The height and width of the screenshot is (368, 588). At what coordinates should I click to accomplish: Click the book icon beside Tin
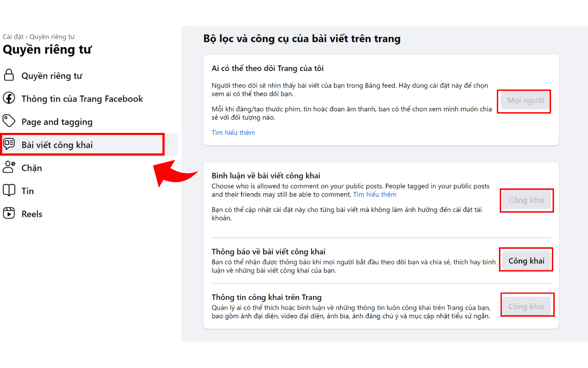[9, 190]
